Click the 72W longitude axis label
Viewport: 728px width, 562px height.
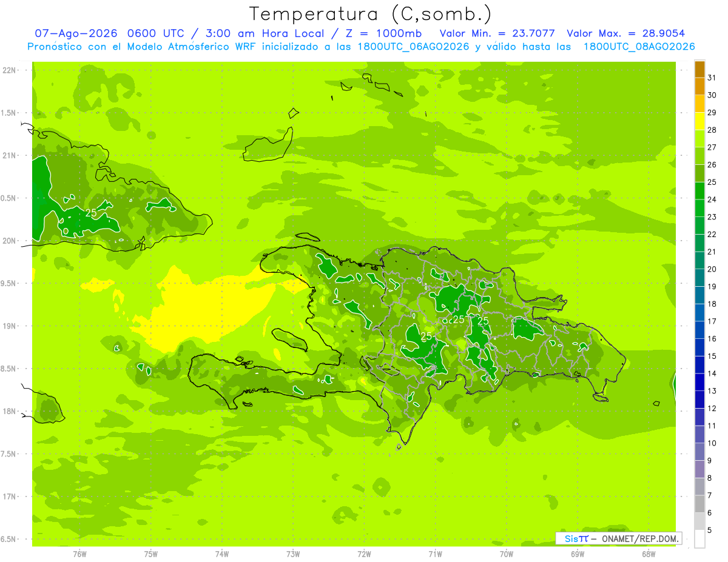[364, 554]
